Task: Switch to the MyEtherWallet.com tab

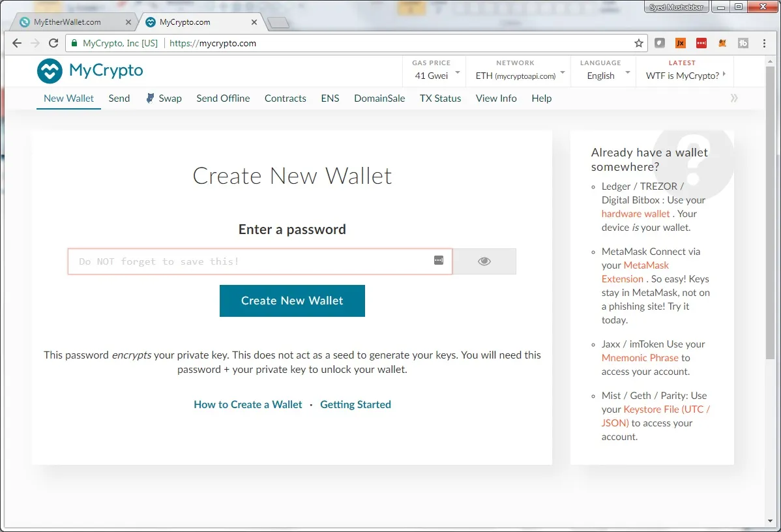Action: point(75,22)
